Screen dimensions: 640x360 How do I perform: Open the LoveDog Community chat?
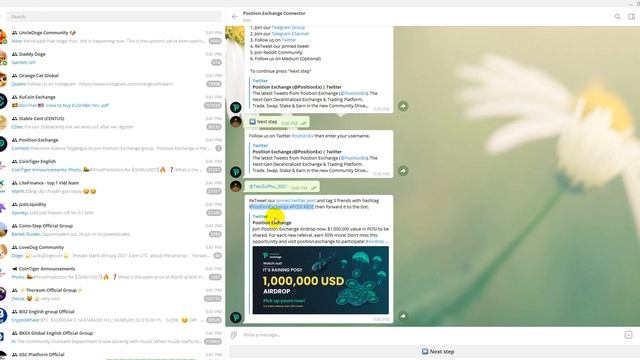pyautogui.click(x=111, y=251)
